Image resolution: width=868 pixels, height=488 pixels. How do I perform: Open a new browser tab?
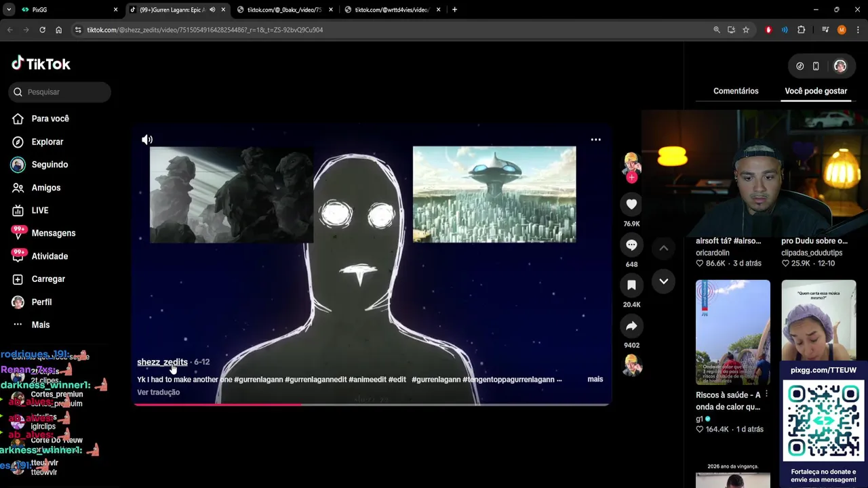(x=454, y=9)
